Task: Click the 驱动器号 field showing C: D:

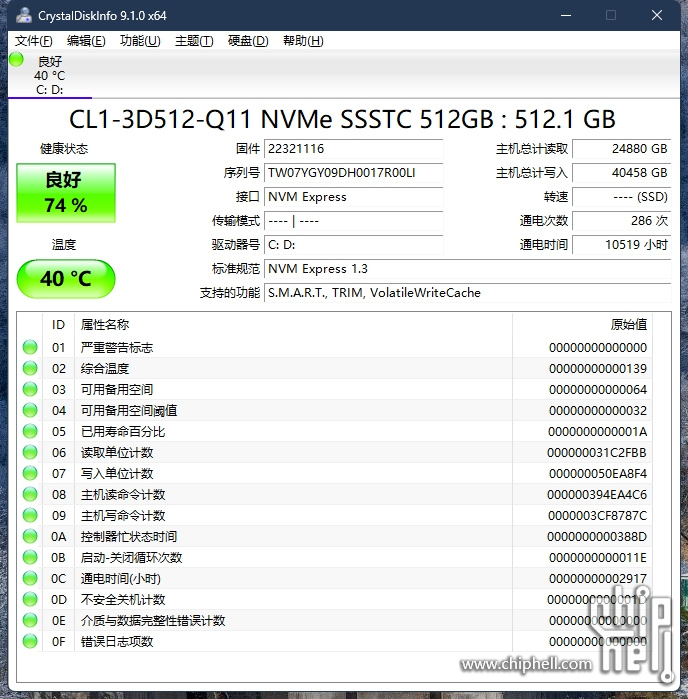Action: 354,245
